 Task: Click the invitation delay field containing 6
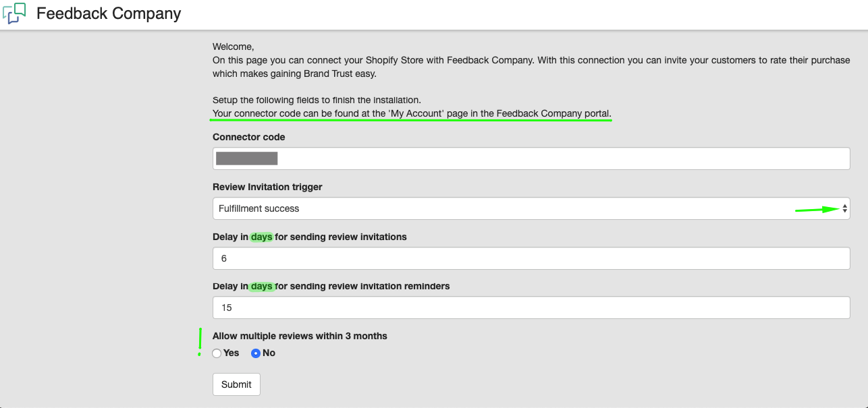[x=531, y=258]
